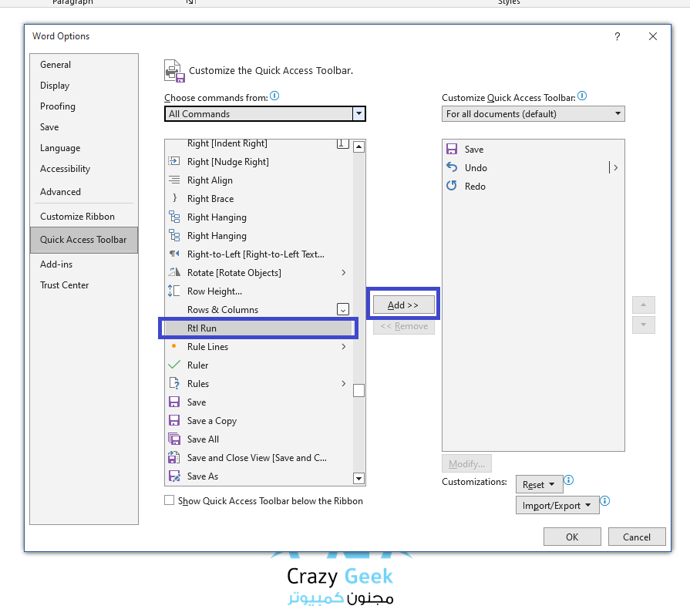Click the commands list scroll down arrow
690x616 pixels.
pos(358,478)
